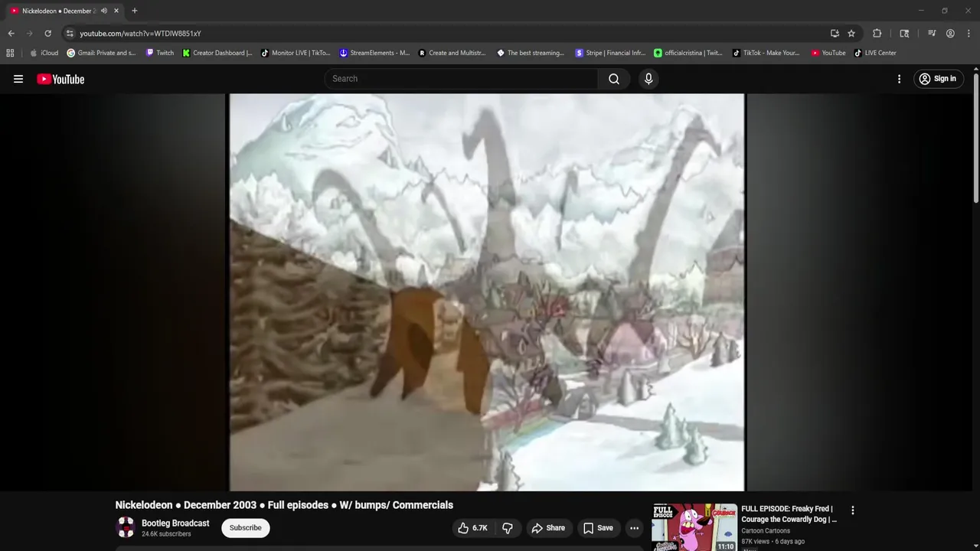Viewport: 980px width, 551px height.
Task: Open the Twitch bookmark
Action: 160,53
